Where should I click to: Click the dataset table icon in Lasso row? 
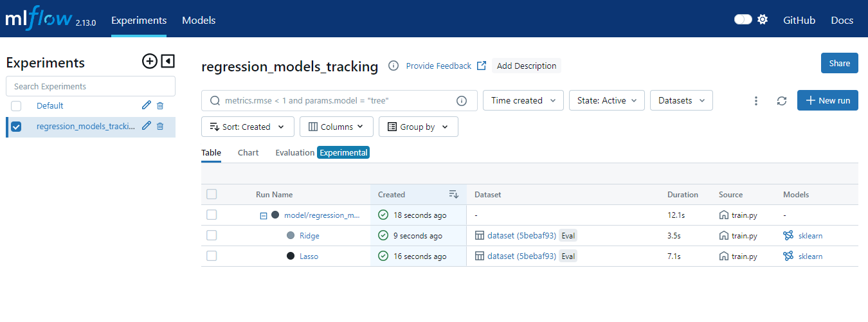tap(480, 256)
